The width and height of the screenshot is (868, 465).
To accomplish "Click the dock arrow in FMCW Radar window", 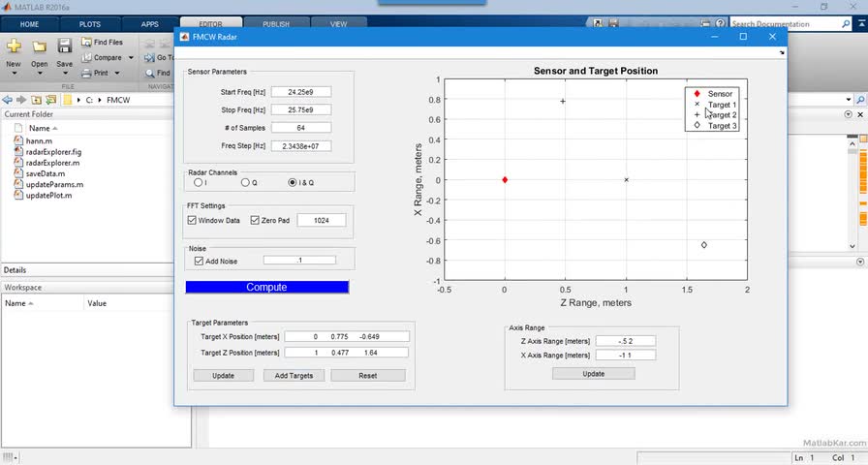I will click(782, 53).
